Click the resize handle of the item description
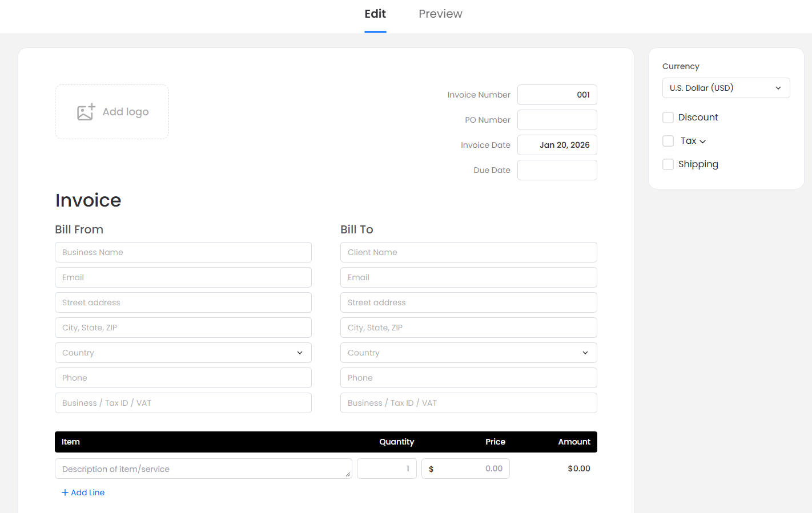Image resolution: width=812 pixels, height=513 pixels. click(348, 474)
